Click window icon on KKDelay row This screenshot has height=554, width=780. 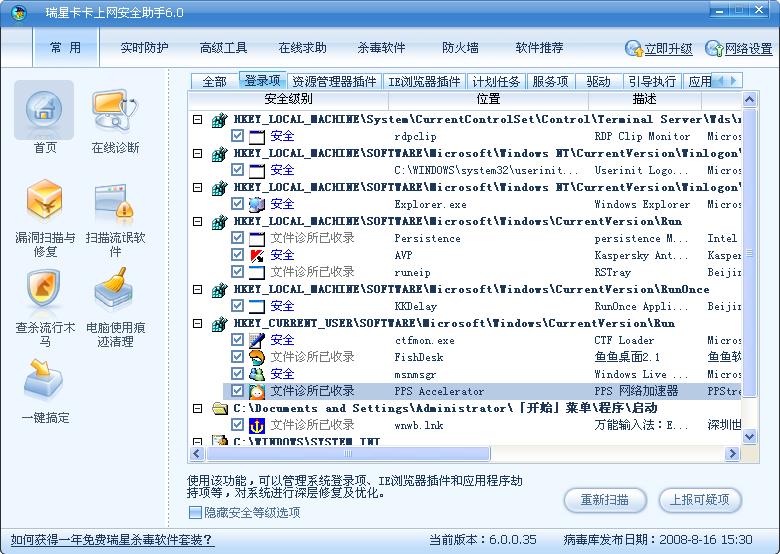pos(257,306)
